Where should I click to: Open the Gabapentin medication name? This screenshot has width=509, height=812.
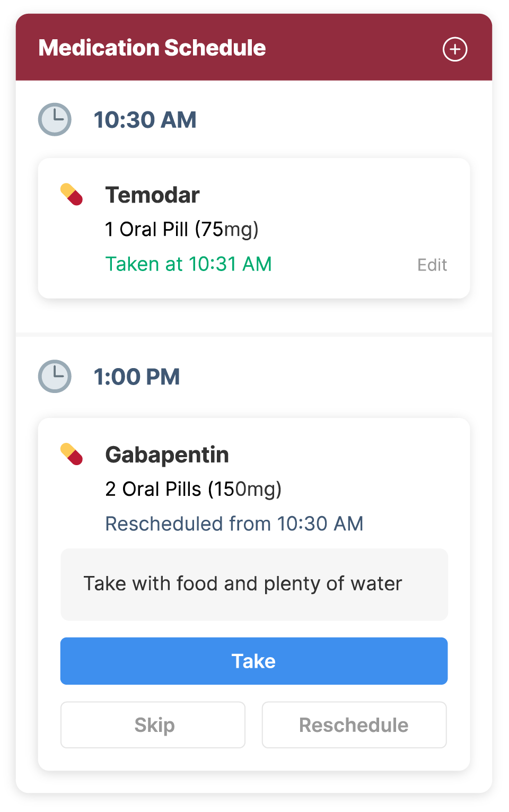167,455
